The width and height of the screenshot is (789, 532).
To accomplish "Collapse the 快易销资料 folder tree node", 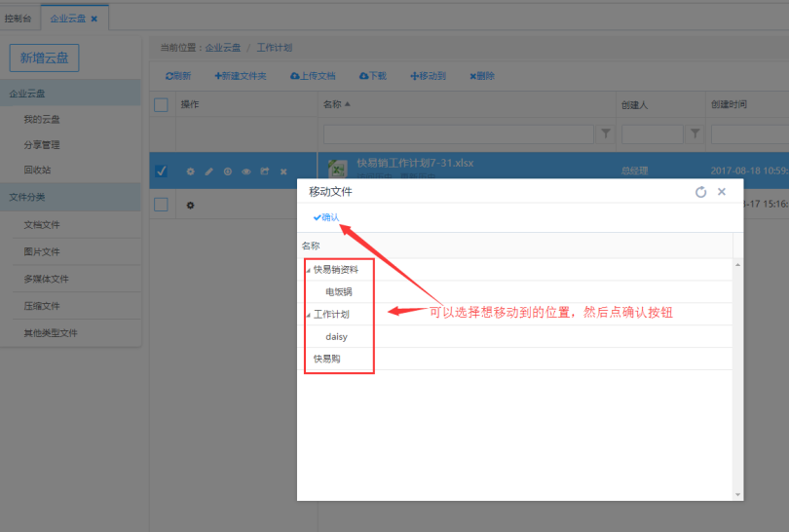I will [308, 270].
